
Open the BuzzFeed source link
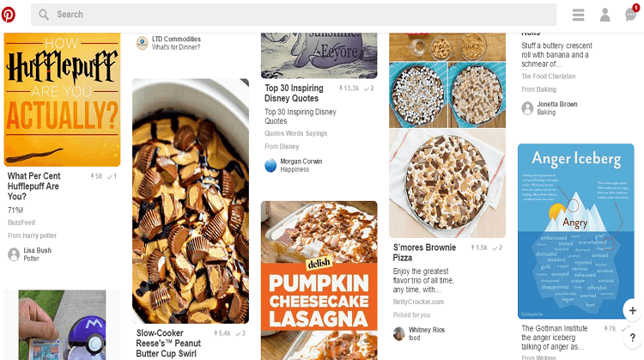[21, 223]
